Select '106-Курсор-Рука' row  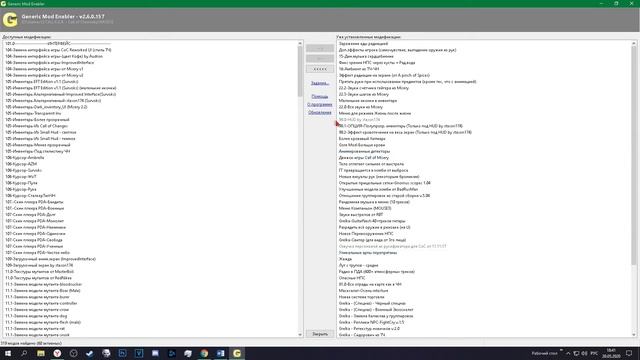coord(21,189)
